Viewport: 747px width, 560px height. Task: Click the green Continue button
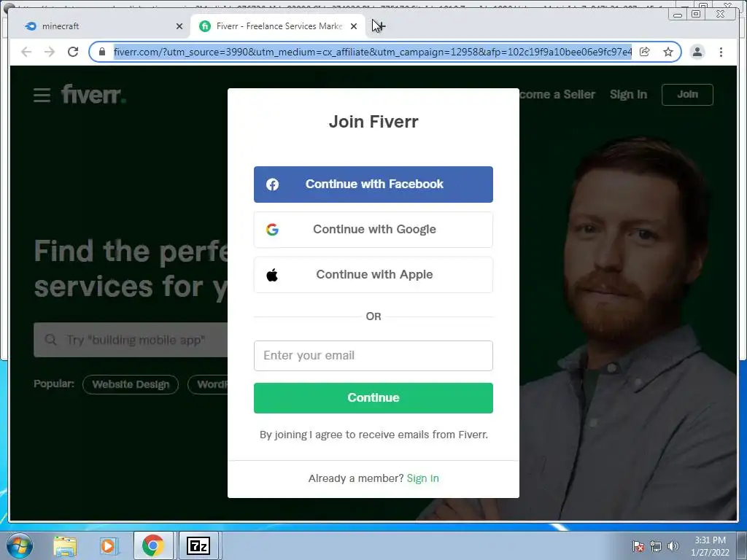click(373, 398)
